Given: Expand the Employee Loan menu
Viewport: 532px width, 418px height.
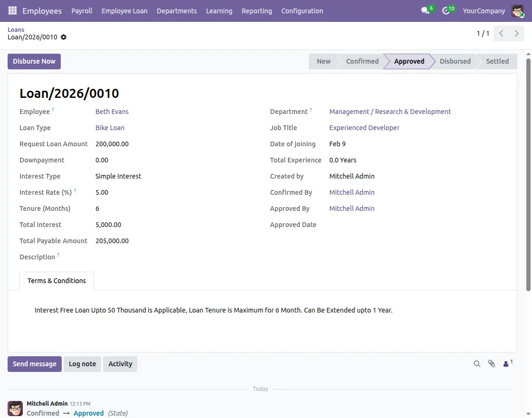Looking at the screenshot, I should pos(124,10).
